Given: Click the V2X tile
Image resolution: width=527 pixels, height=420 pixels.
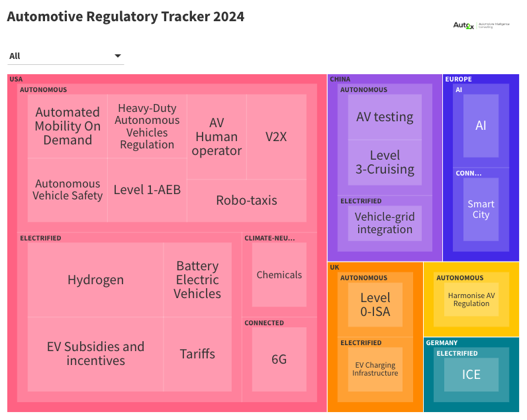Looking at the screenshot, I should [x=276, y=136].
